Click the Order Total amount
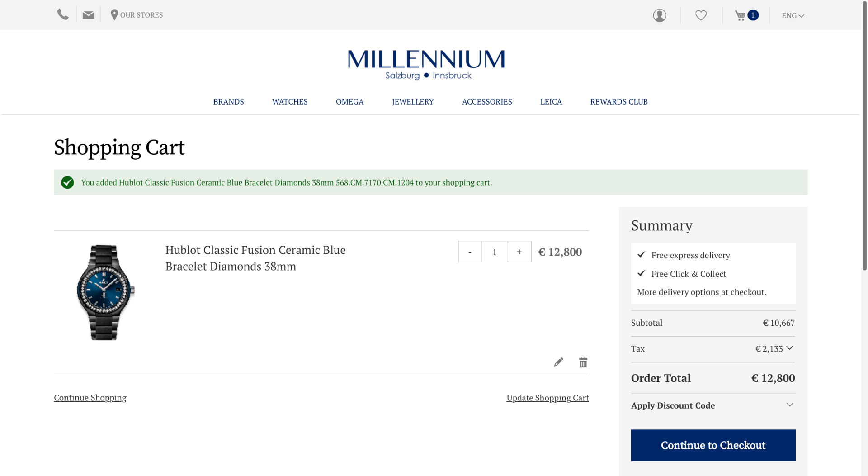Screen dimensions: 868x476 click(773, 378)
